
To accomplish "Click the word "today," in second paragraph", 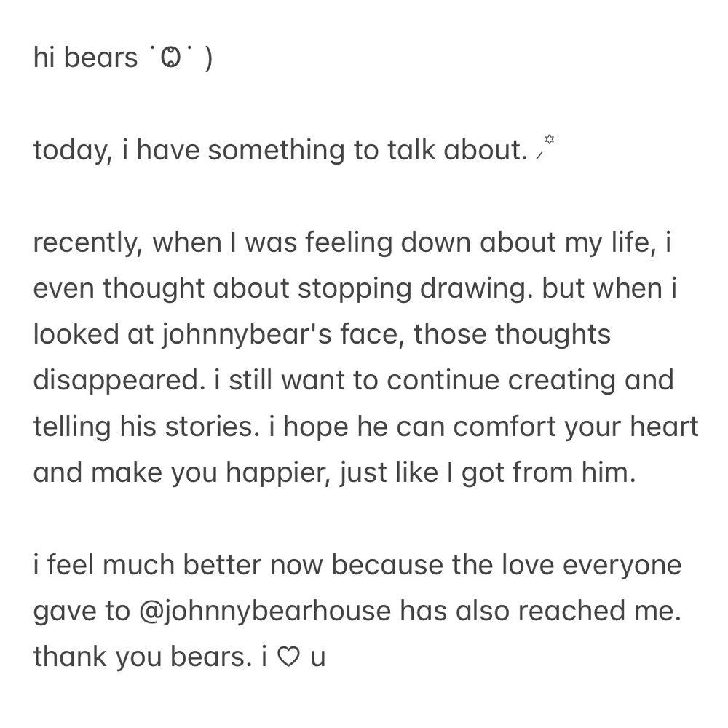I will click(74, 151).
